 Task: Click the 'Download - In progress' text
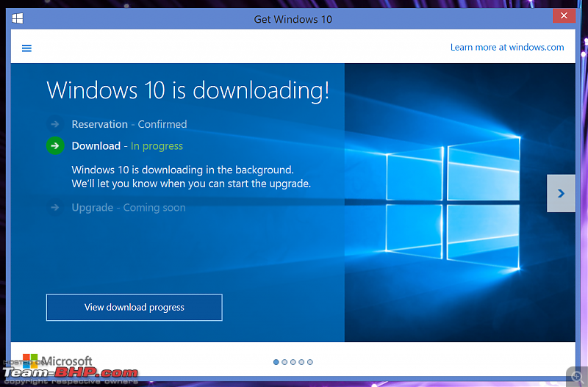127,146
